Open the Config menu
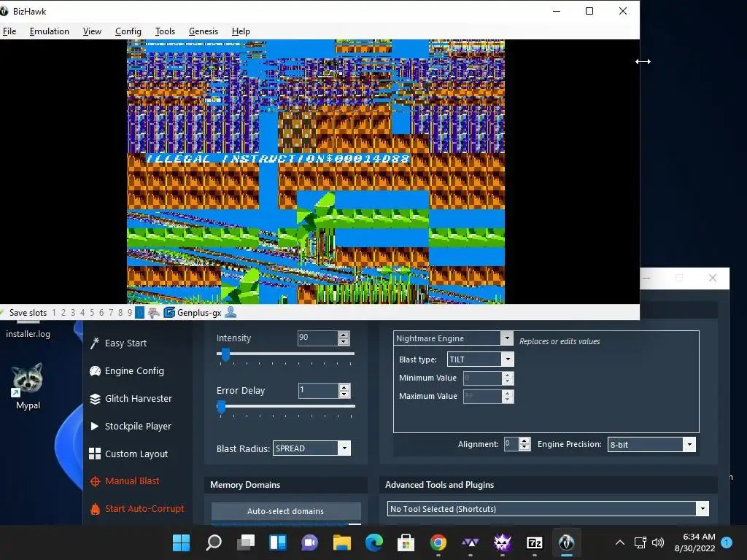The height and width of the screenshot is (560, 747). tap(128, 31)
